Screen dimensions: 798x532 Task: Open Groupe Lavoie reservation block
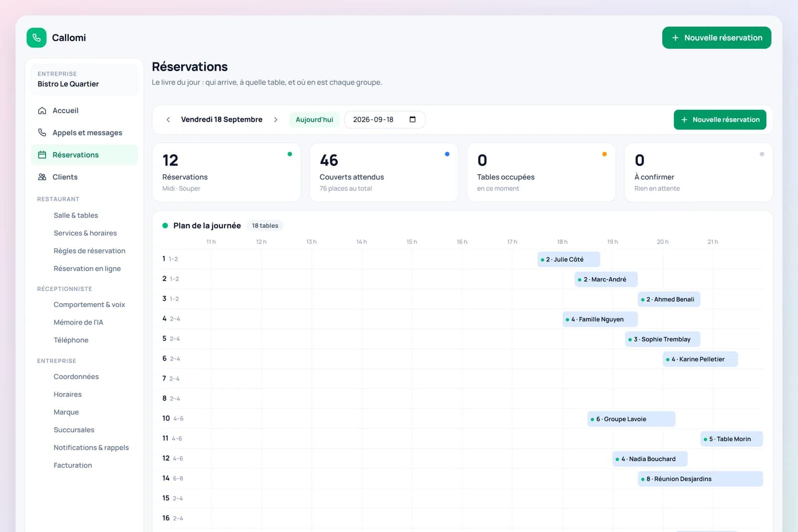pos(631,419)
